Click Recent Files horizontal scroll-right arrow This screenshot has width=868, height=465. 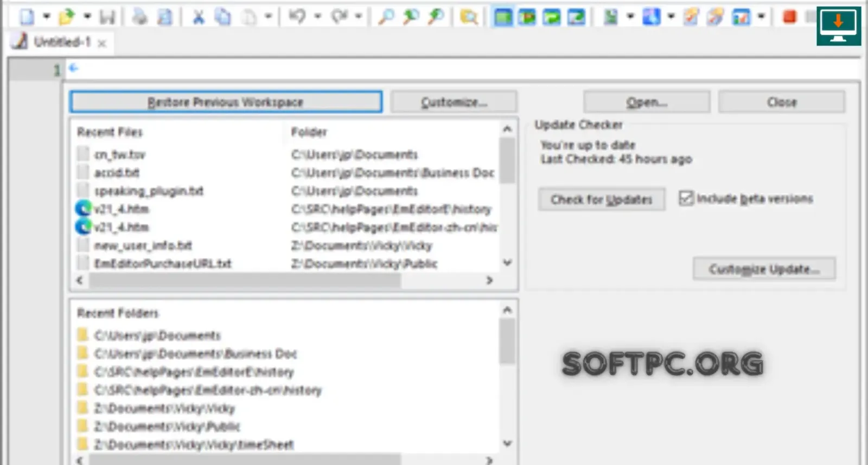[489, 280]
